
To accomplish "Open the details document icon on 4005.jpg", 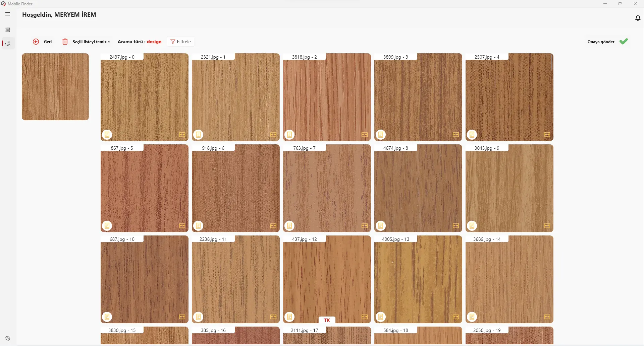I will (381, 317).
